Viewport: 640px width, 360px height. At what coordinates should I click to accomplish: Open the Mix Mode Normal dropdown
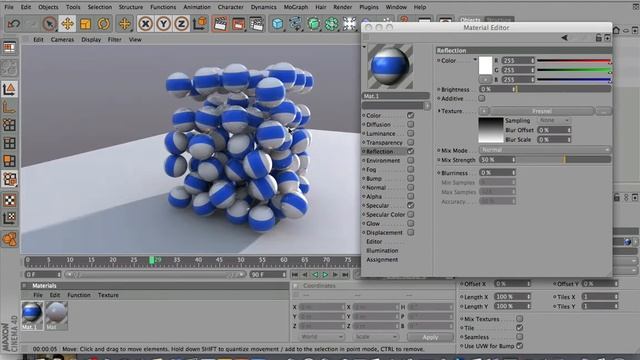pos(545,150)
